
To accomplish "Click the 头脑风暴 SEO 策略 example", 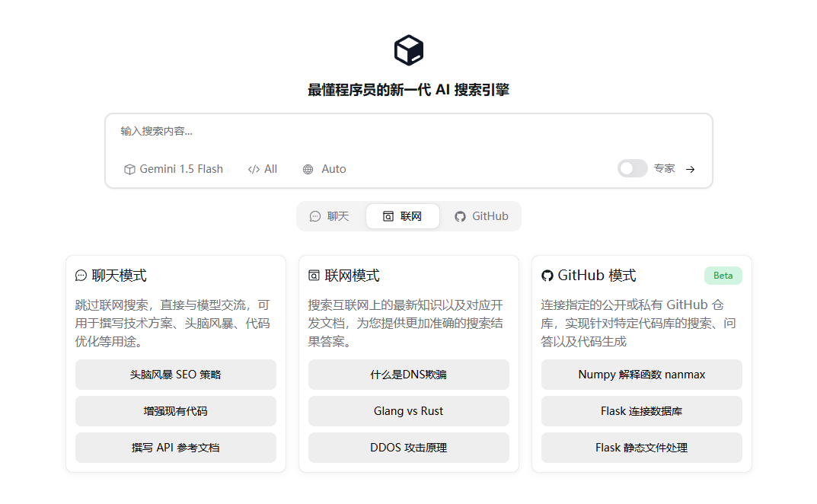I will click(x=176, y=375).
